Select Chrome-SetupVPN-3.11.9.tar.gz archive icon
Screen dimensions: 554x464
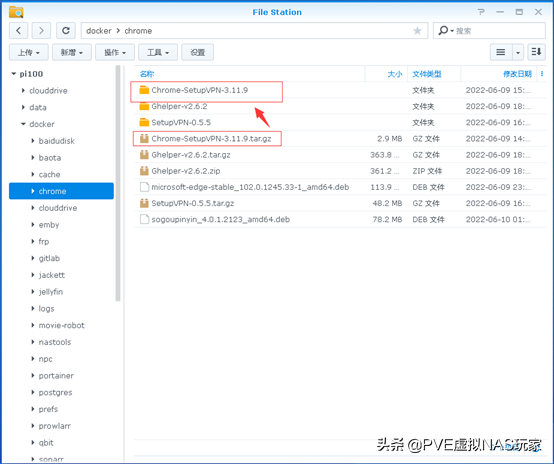pos(144,139)
